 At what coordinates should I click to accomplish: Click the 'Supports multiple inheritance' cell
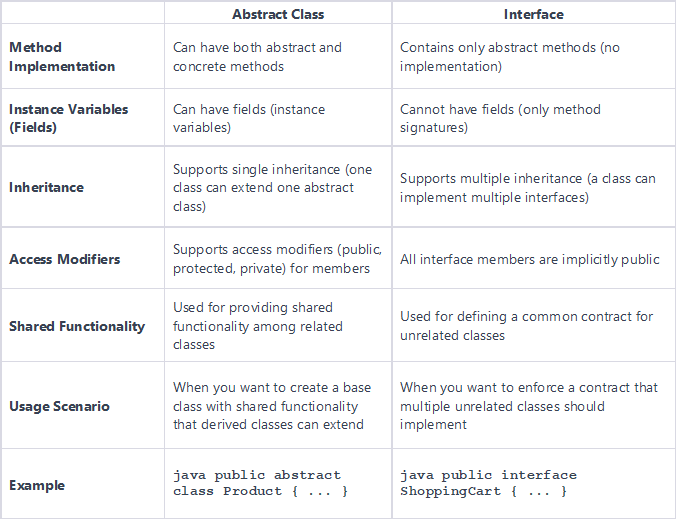527,187
